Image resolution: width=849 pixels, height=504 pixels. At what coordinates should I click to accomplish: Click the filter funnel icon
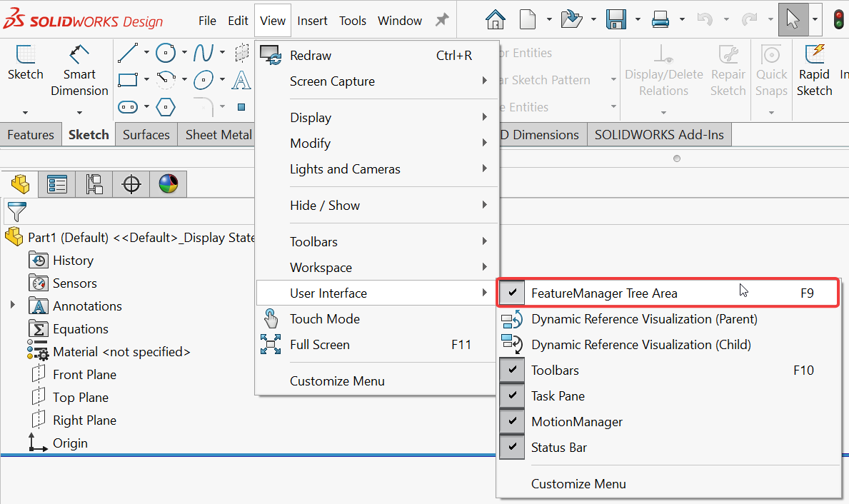17,212
